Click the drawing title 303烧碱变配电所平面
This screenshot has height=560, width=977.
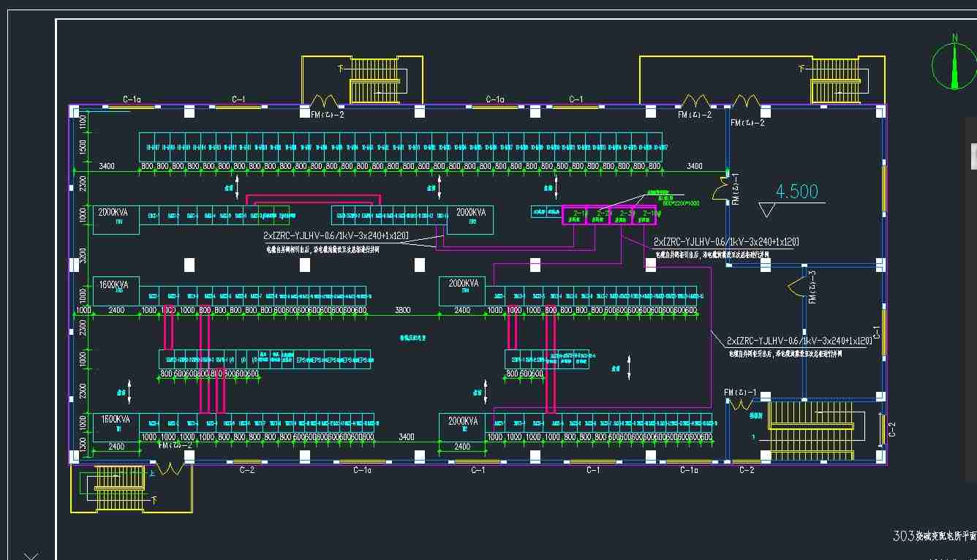coord(935,536)
